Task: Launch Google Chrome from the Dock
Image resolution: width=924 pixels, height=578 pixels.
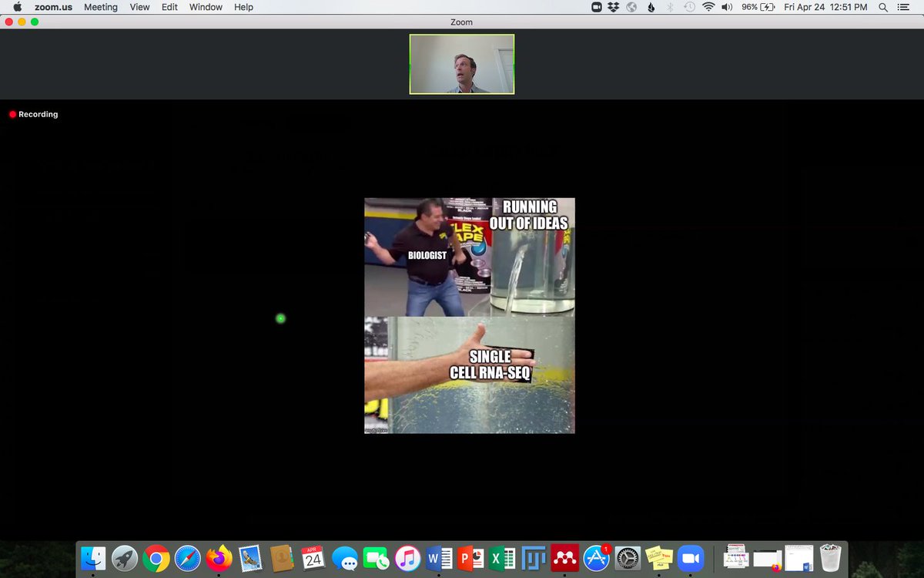Action: (x=156, y=557)
